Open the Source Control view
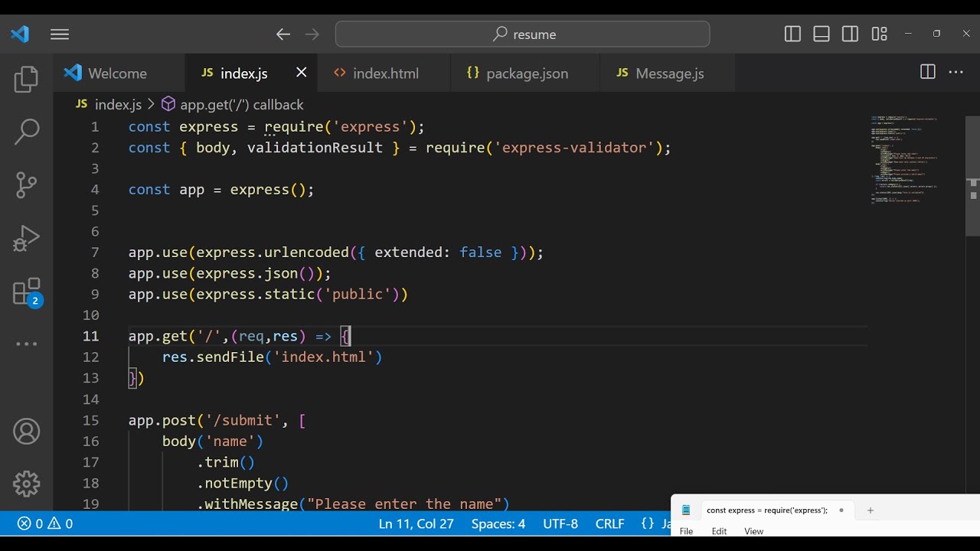980x551 pixels. point(26,184)
